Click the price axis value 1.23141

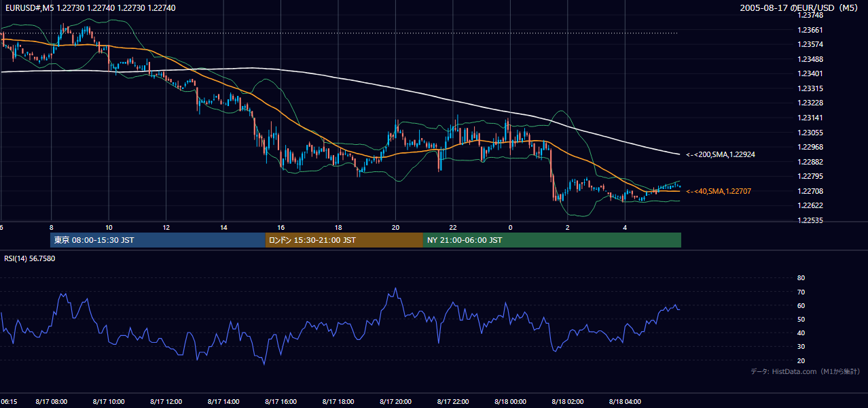click(810, 118)
